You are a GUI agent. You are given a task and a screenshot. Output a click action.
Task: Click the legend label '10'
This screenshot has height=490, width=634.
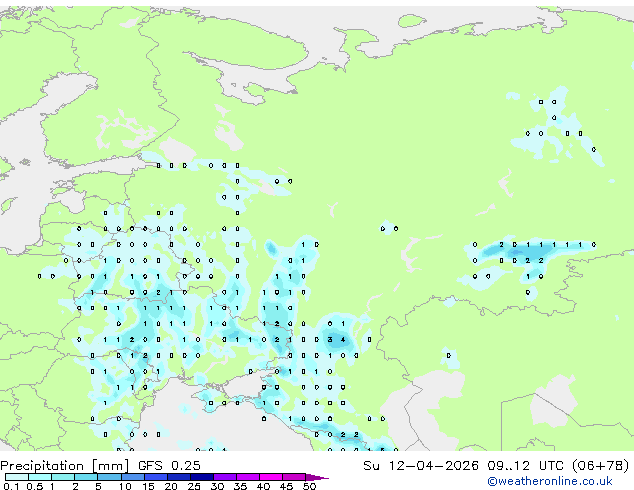pos(125,486)
